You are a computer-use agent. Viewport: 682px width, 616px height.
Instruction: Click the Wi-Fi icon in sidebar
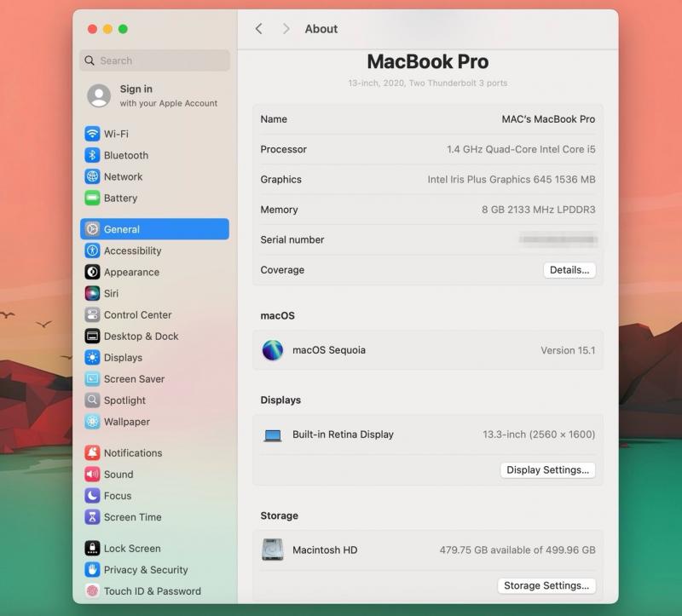pyautogui.click(x=92, y=134)
